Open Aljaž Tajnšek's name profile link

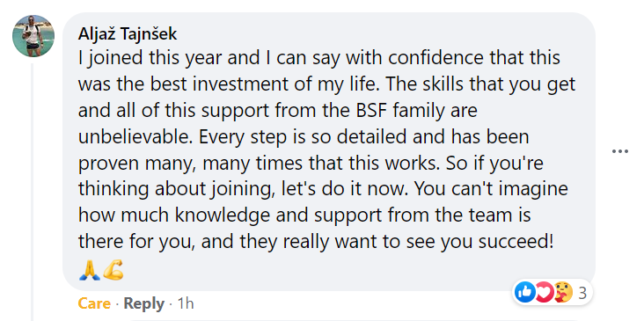click(x=128, y=34)
